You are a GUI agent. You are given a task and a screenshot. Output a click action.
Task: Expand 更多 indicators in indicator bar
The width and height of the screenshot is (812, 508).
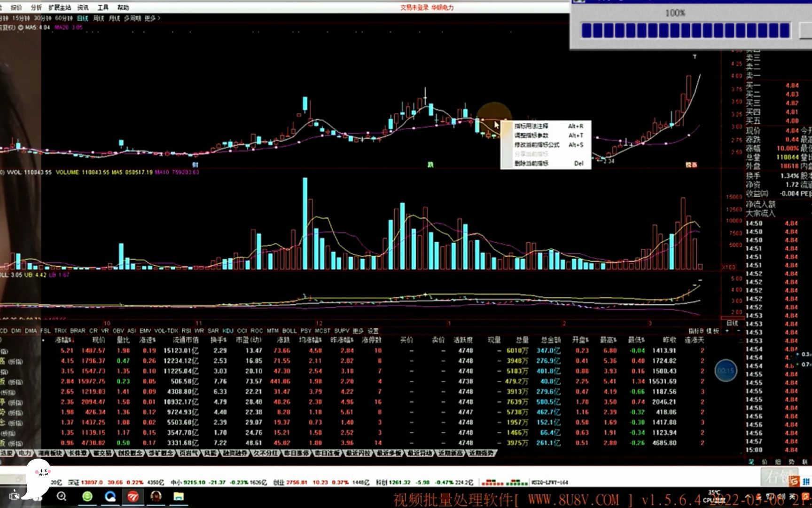[358, 331]
